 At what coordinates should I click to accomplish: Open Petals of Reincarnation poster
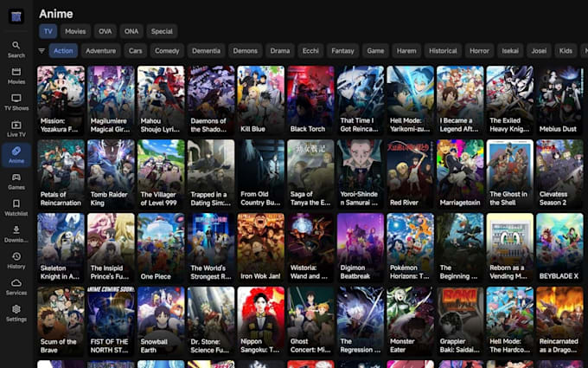[x=61, y=174]
